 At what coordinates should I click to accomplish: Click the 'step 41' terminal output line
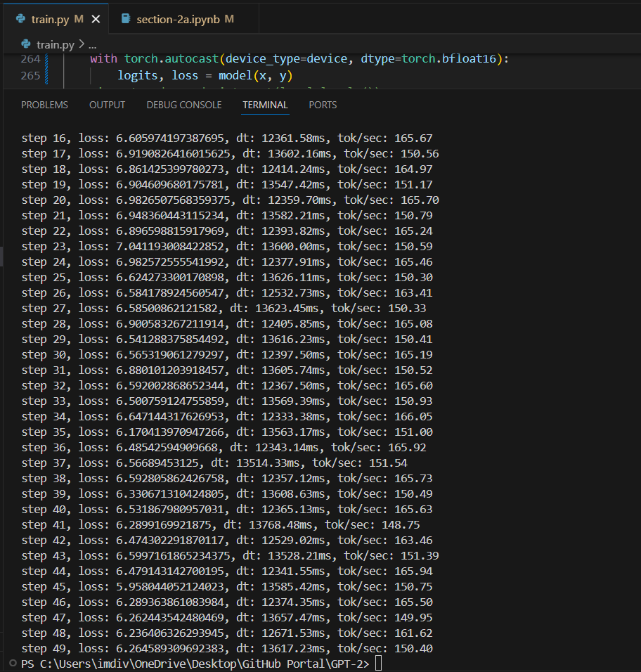(221, 524)
